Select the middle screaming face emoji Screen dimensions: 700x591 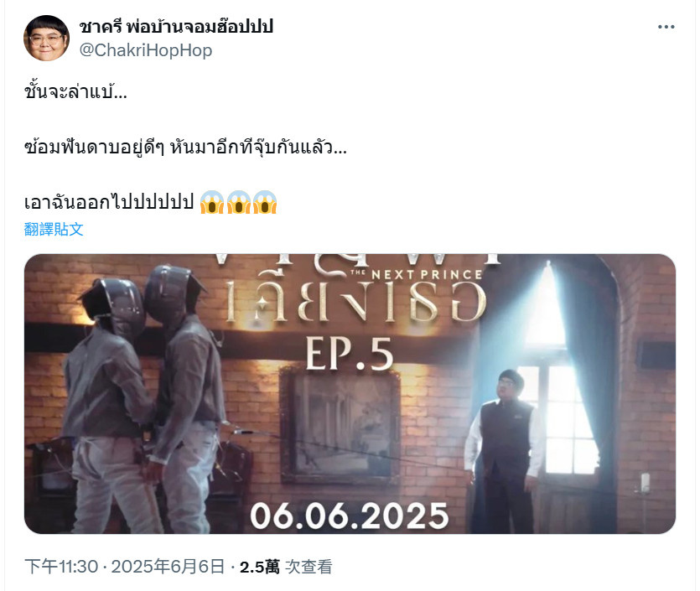point(239,202)
